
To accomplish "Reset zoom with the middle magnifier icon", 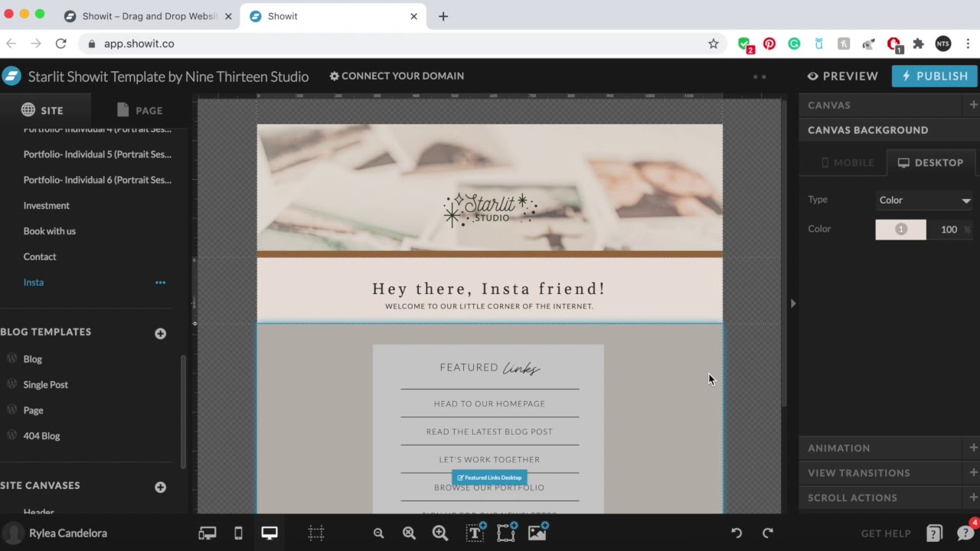I will (x=409, y=533).
